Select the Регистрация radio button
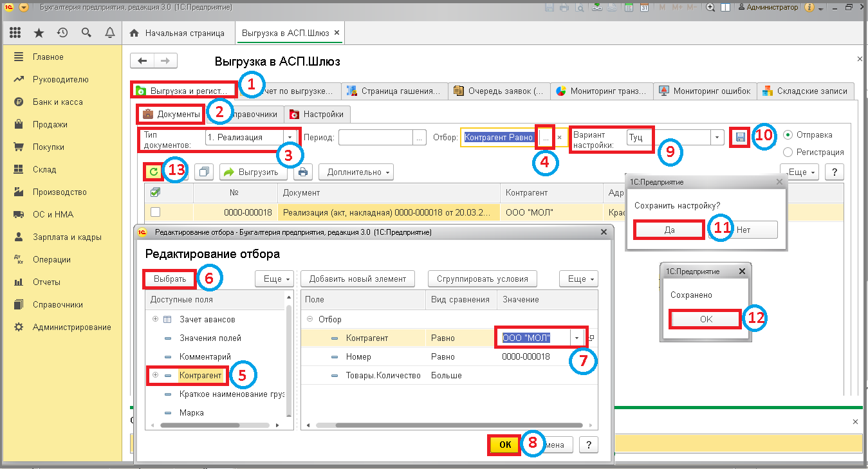 point(788,152)
